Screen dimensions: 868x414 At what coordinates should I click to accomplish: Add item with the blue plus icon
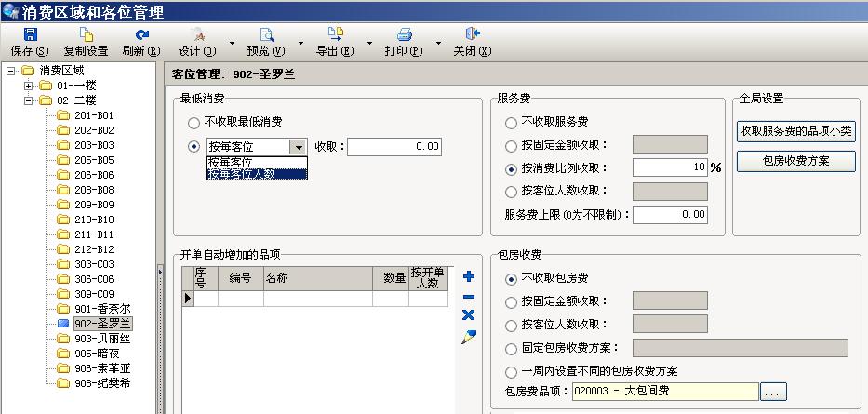469,276
